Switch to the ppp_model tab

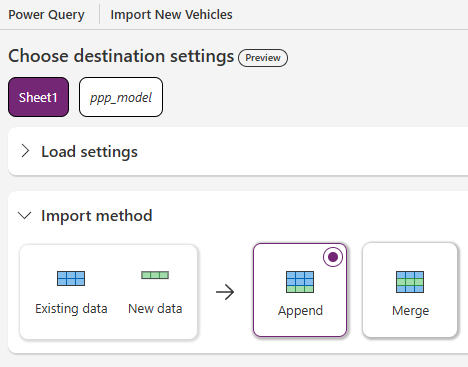[x=121, y=97]
